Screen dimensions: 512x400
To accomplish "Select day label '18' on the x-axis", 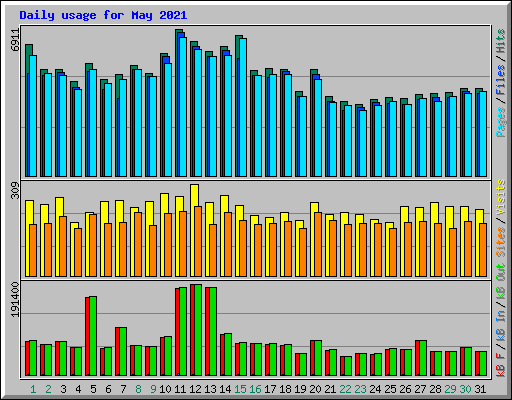I will pyautogui.click(x=285, y=389).
